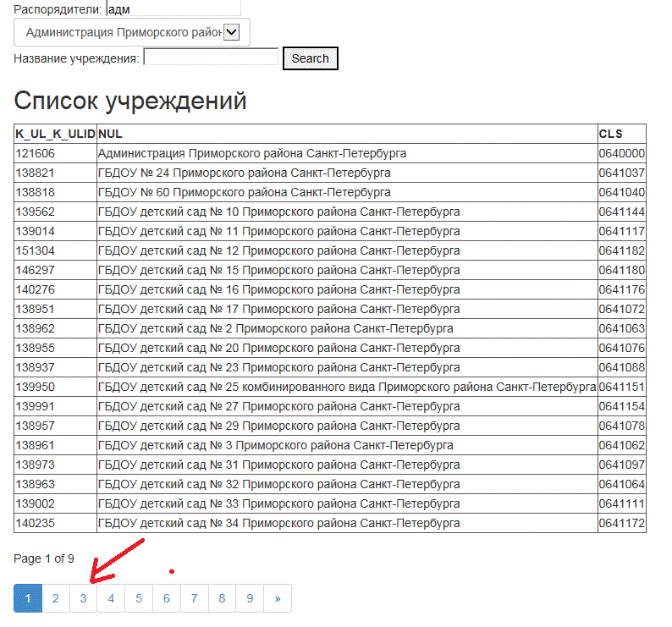Click ГБДОУ детский сад № 34 cell

point(347,523)
